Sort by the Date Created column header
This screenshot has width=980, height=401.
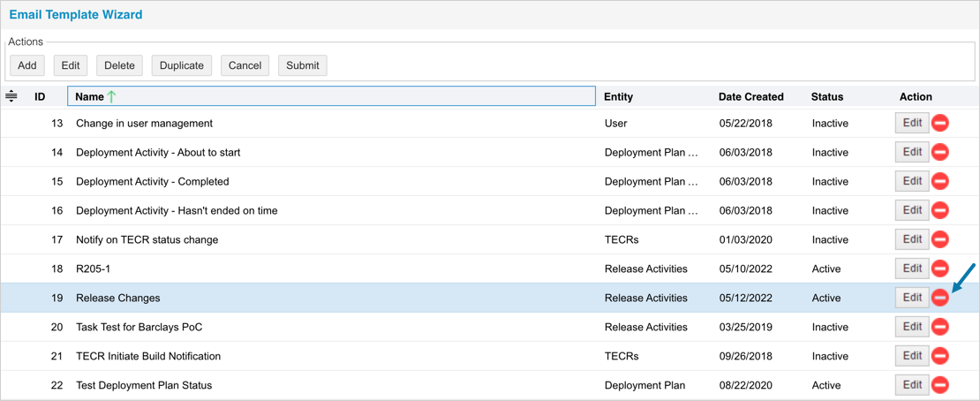750,96
